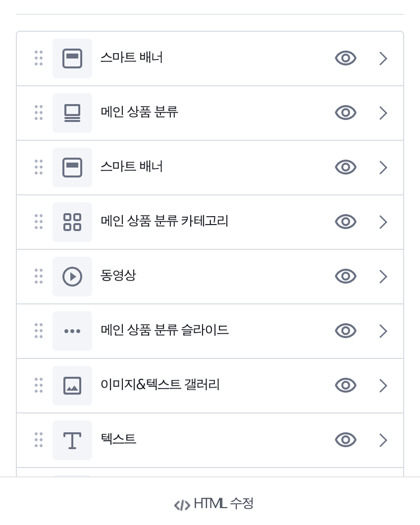Screen dimensions: 420x525
Task: Click the HTML 수정 button
Action: pos(213,504)
